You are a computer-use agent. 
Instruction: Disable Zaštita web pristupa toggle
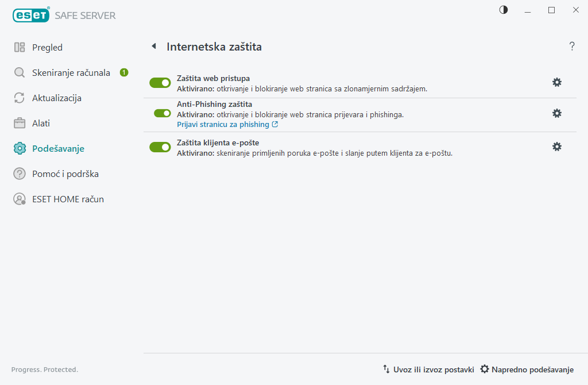coord(160,83)
